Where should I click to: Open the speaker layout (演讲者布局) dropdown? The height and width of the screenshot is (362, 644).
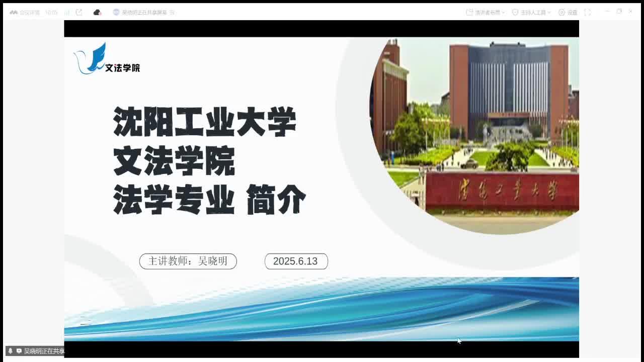point(486,13)
